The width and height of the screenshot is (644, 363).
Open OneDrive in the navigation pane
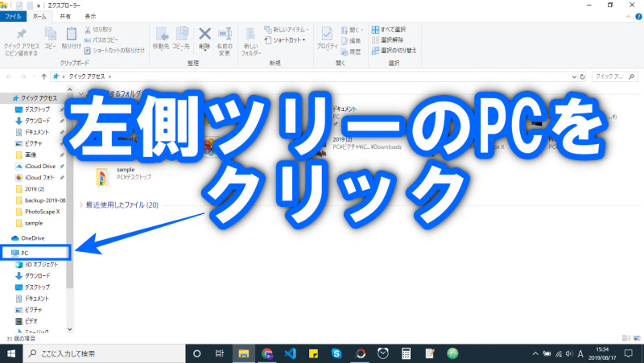(32, 238)
